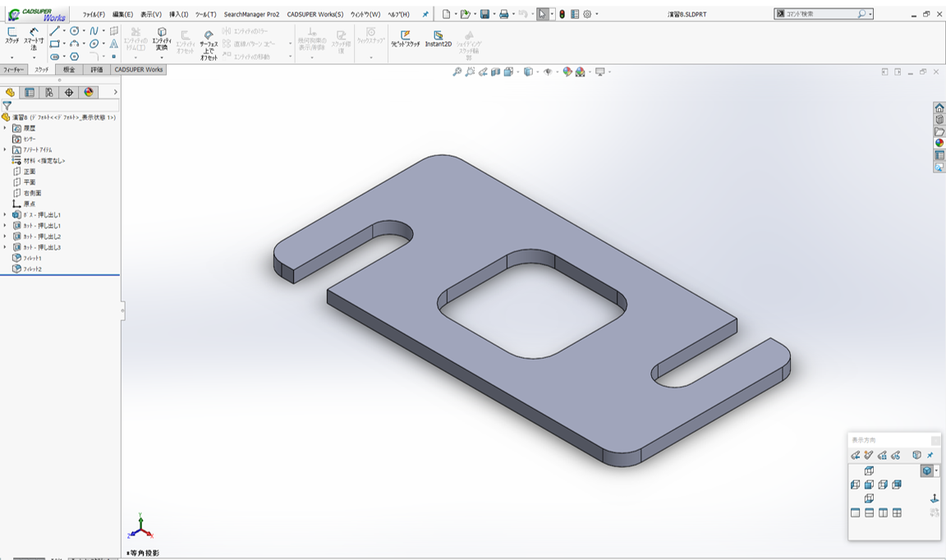
Task: Toggle Instant2D
Action: coord(438,39)
